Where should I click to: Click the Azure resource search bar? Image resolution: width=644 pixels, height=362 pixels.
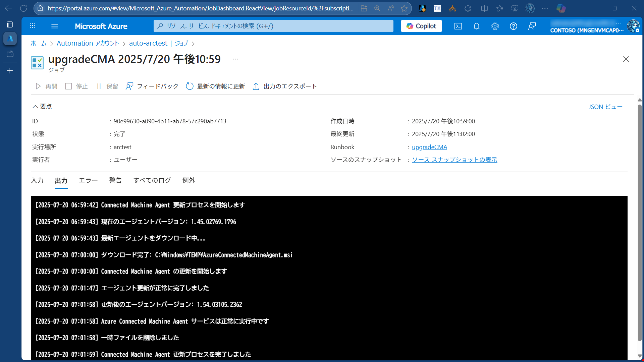coord(273,26)
